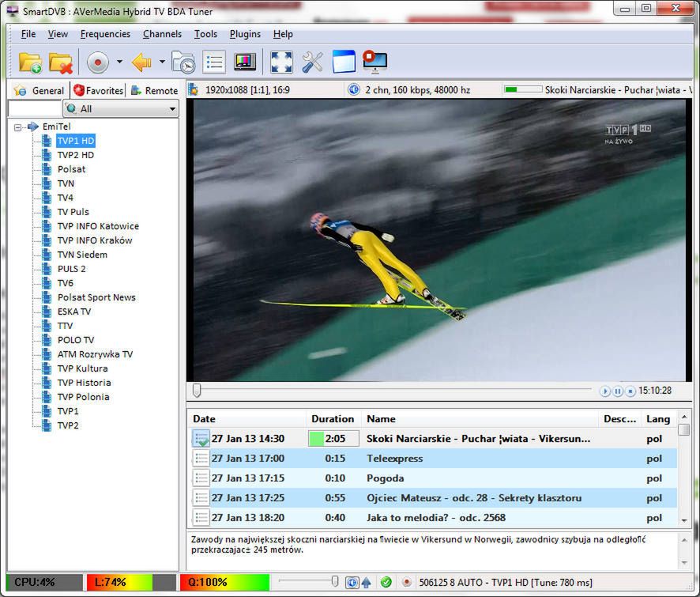This screenshot has height=597, width=700.
Task: Click the Desc... column header
Action: [619, 419]
